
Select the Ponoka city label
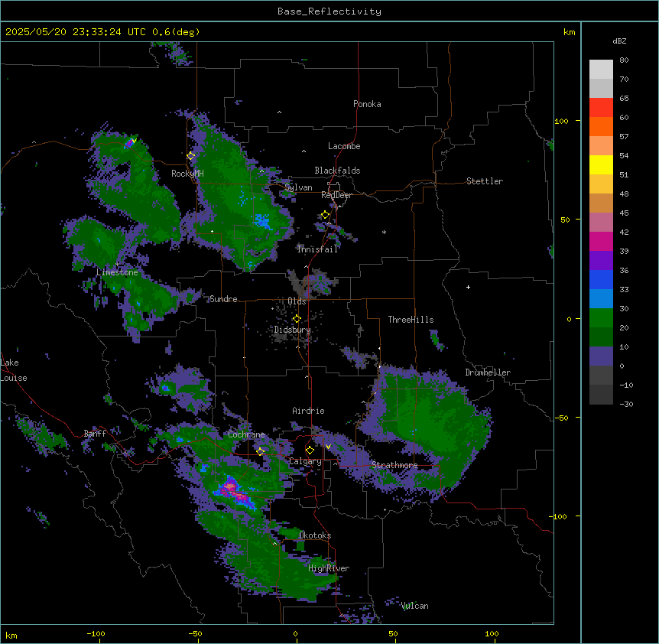[367, 104]
